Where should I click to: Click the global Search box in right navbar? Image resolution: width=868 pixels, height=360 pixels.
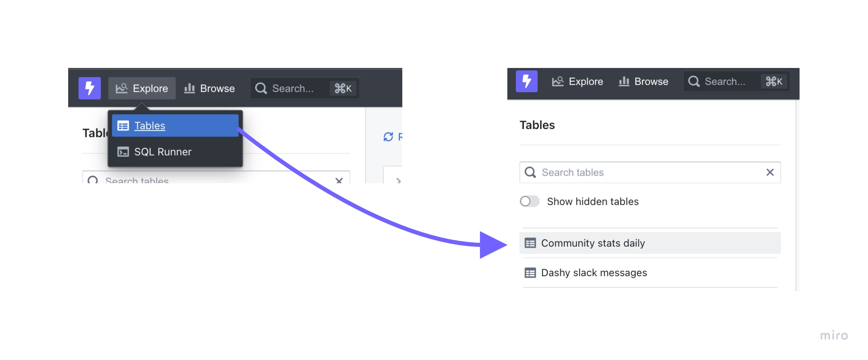coord(737,81)
